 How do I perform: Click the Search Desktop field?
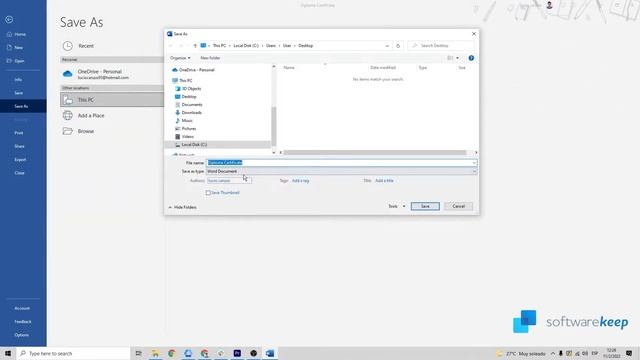pyautogui.click(x=441, y=46)
